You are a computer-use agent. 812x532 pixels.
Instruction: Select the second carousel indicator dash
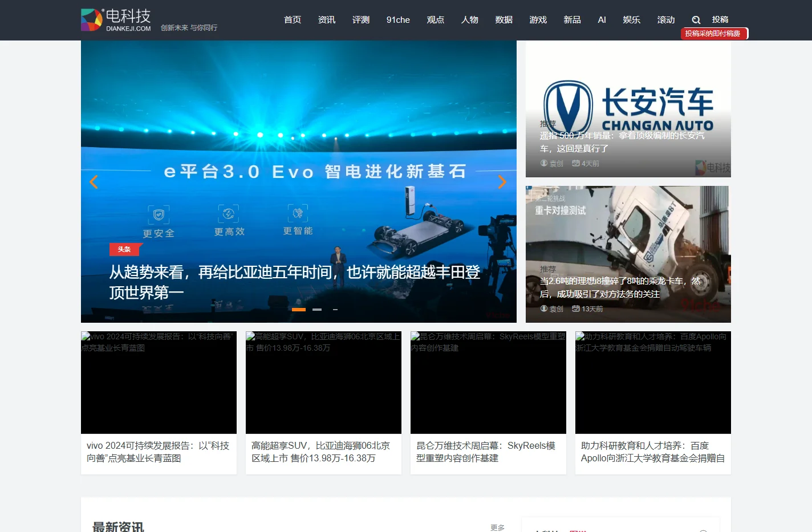pyautogui.click(x=317, y=309)
